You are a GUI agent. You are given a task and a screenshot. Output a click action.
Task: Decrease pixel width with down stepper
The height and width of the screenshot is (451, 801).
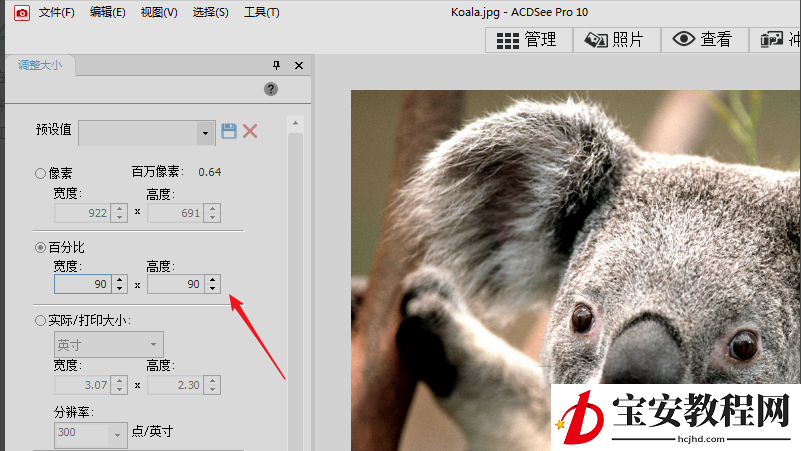[120, 218]
